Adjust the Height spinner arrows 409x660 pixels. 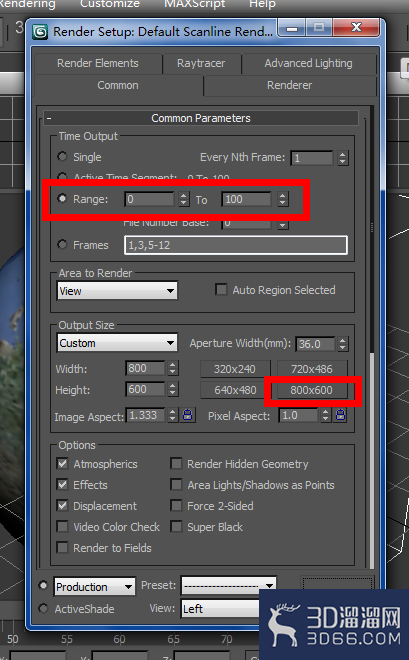(x=173, y=389)
